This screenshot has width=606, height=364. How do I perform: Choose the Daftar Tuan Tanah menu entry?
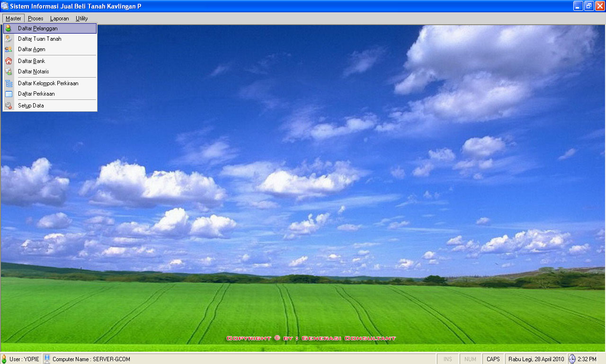[x=40, y=39]
